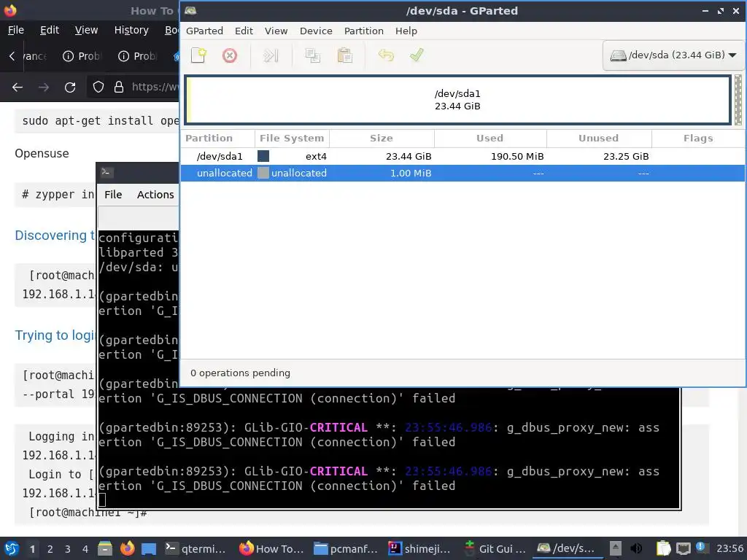Click the 190.50 MiB used cell
The width and height of the screenshot is (747, 560).
pos(517,156)
